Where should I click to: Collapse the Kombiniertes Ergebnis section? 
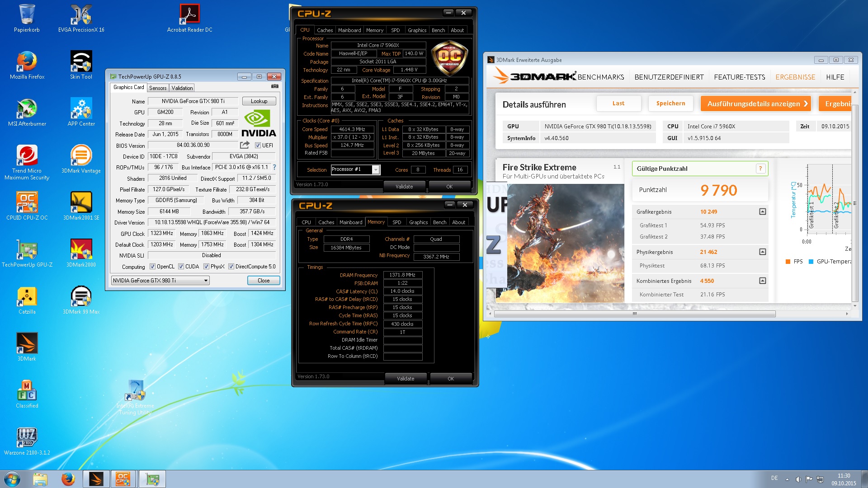coord(762,281)
